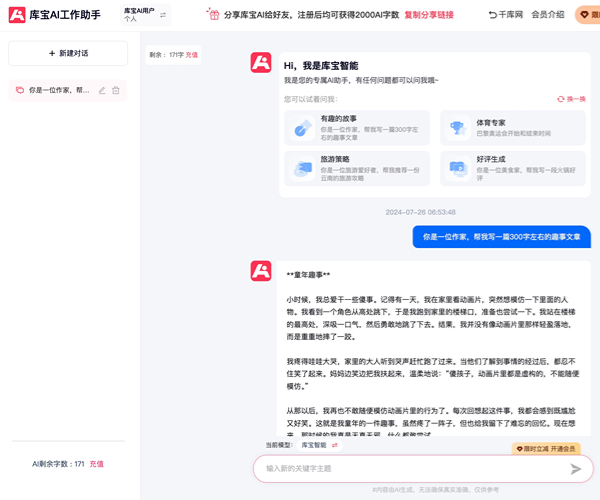Click 充值 next to 剩余 171字
This screenshot has width=600, height=500.
pos(191,55)
